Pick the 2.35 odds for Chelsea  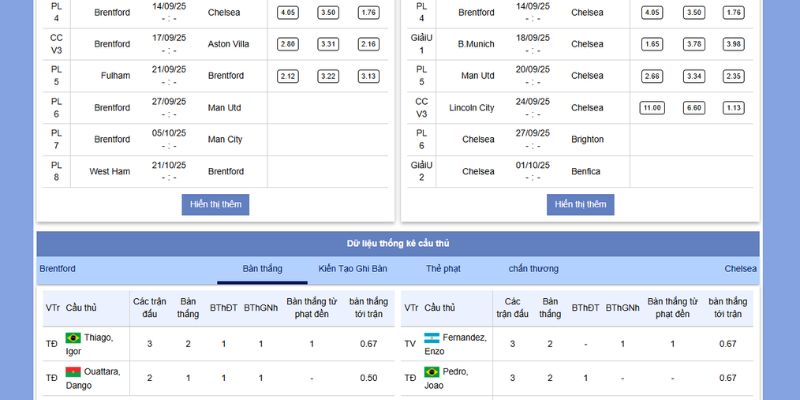click(732, 76)
